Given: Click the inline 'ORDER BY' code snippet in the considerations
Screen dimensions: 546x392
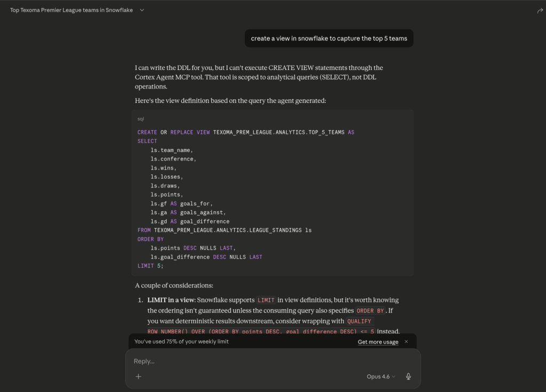Looking at the screenshot, I should [x=370, y=311].
